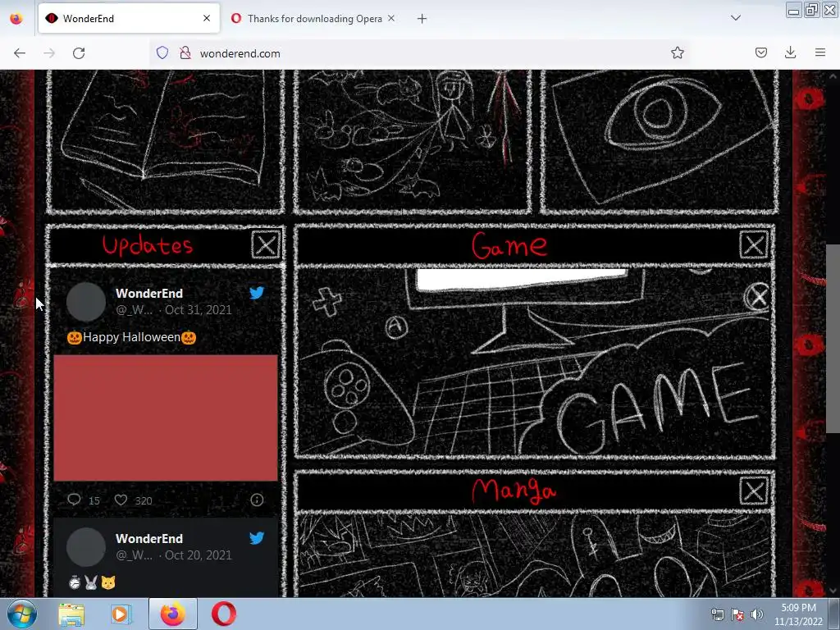
Task: Open Windows Explorer from the taskbar
Action: point(71,614)
